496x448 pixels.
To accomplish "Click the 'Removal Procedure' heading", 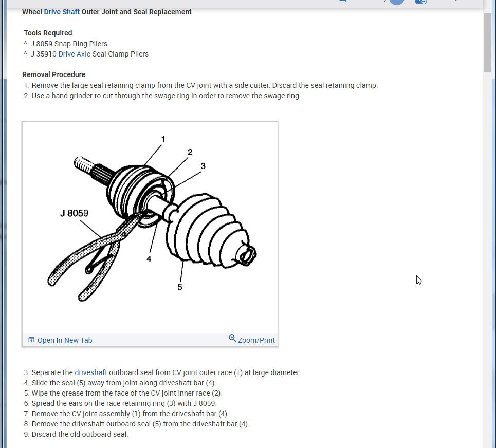I will (54, 74).
